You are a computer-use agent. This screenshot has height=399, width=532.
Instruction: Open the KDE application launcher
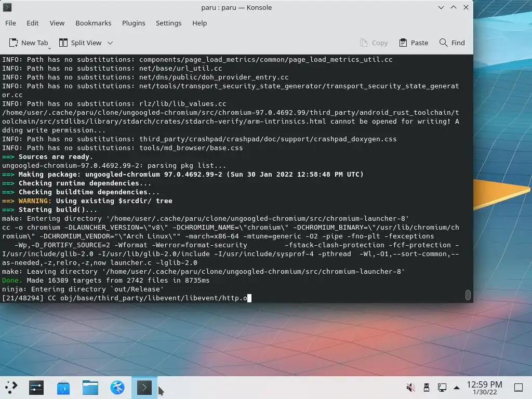(11, 388)
